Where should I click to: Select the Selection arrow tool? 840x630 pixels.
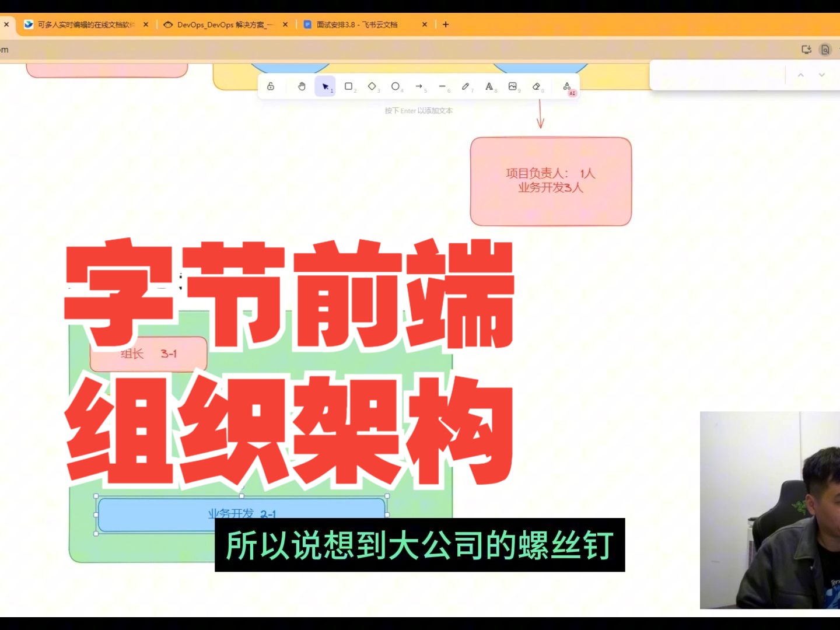[x=325, y=86]
